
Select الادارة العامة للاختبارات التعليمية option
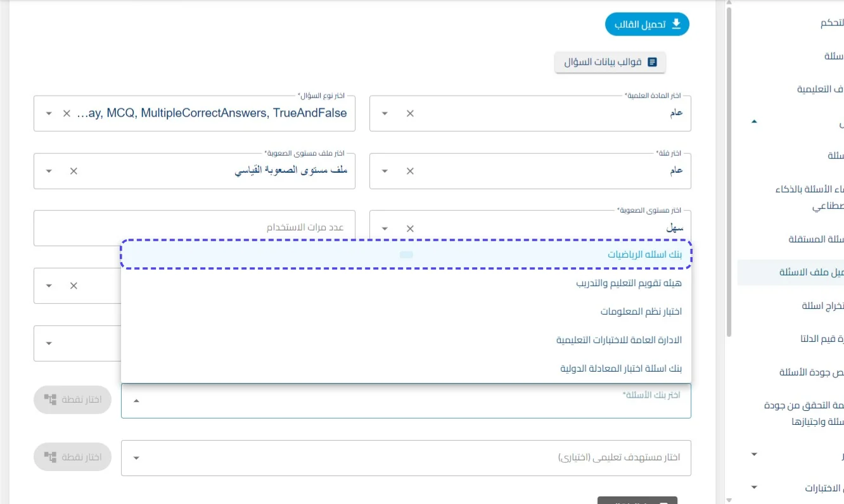pyautogui.click(x=406, y=340)
